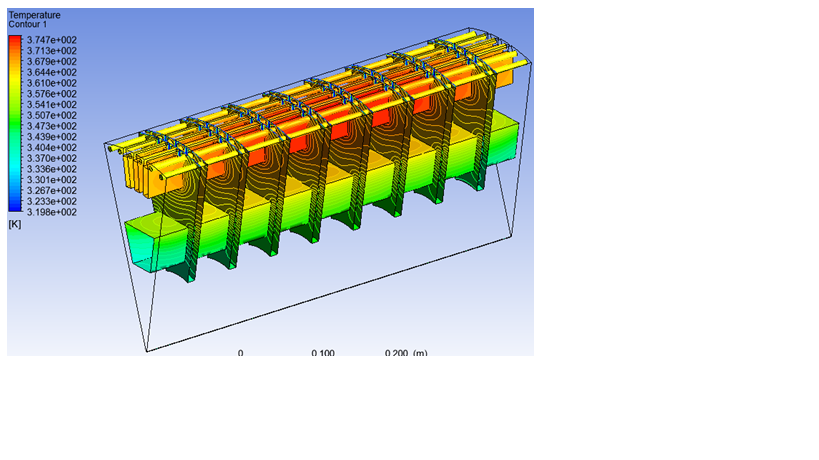
Task: Click the 3.198e+002 minimum legend value
Action: tap(52, 212)
